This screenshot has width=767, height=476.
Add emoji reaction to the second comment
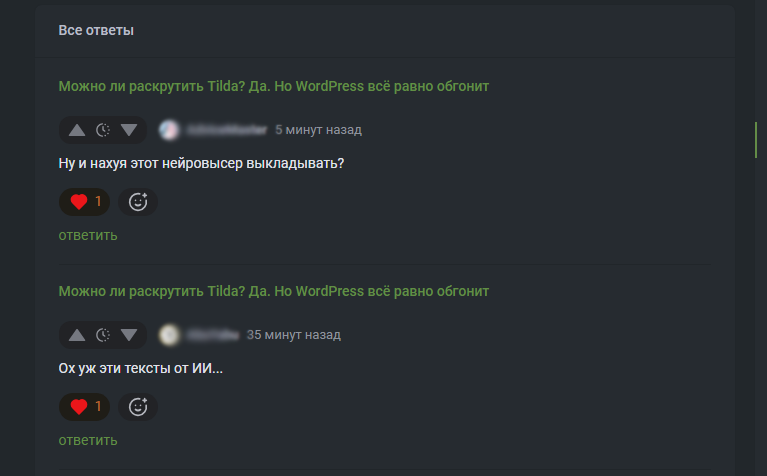pos(138,407)
